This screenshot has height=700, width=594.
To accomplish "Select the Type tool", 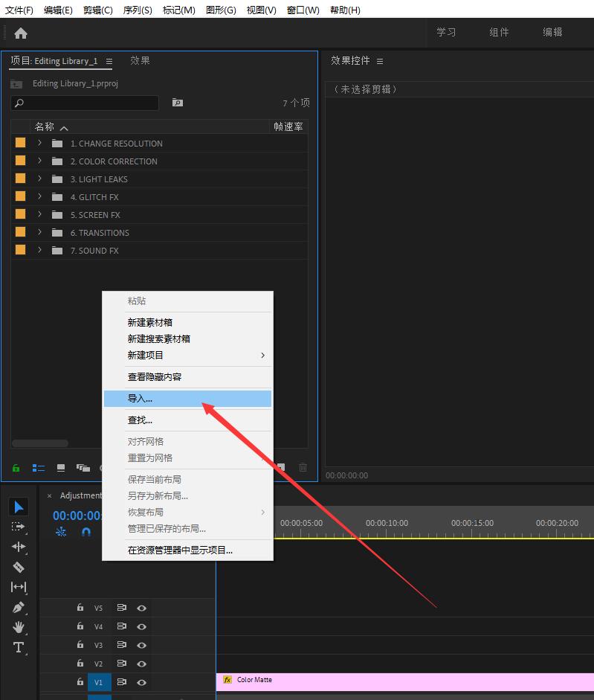I will point(19,647).
